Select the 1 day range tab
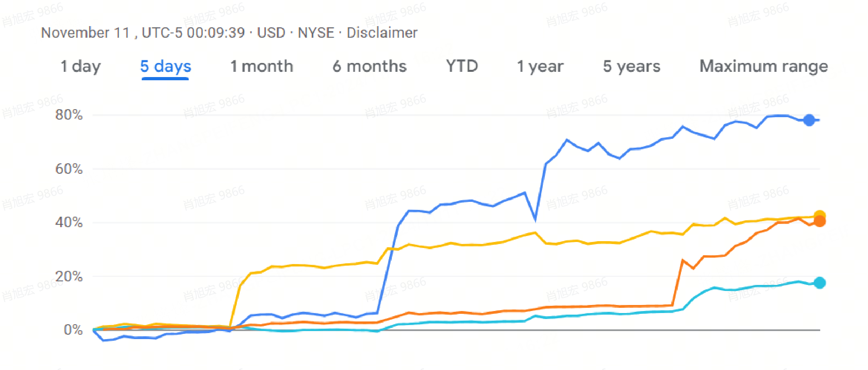868x370 pixels. pos(80,67)
